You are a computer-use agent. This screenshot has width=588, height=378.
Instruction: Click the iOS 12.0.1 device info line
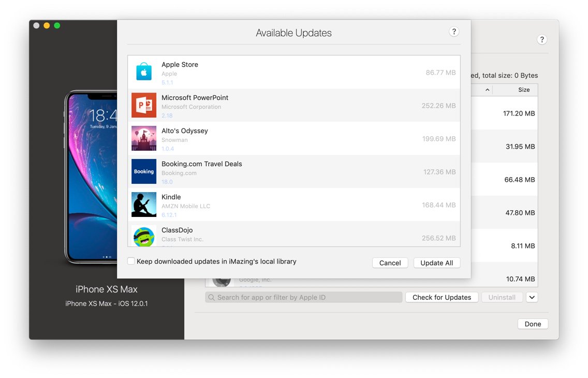pos(107,304)
